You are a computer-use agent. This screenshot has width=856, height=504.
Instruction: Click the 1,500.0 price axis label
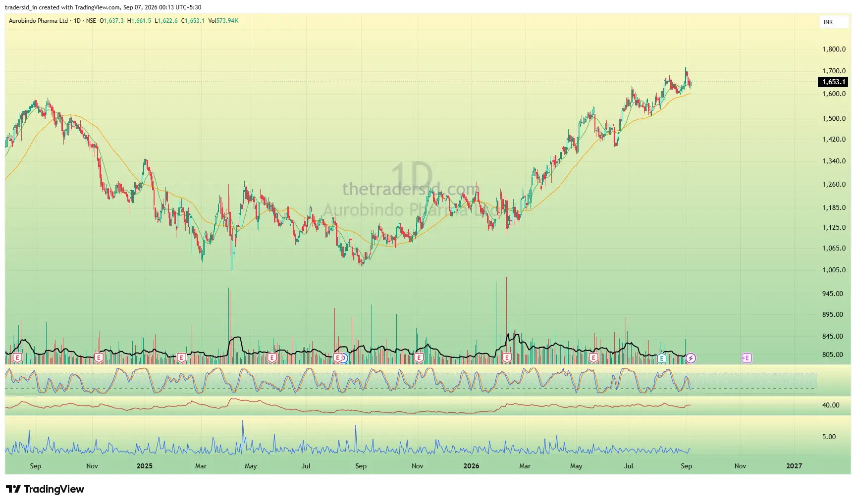[834, 118]
